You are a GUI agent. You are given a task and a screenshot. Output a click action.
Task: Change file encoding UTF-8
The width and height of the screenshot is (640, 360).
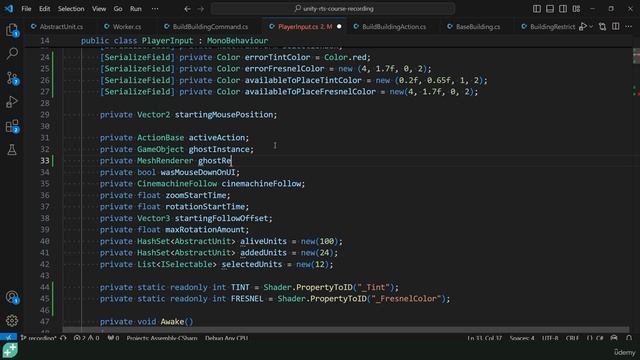pos(550,338)
